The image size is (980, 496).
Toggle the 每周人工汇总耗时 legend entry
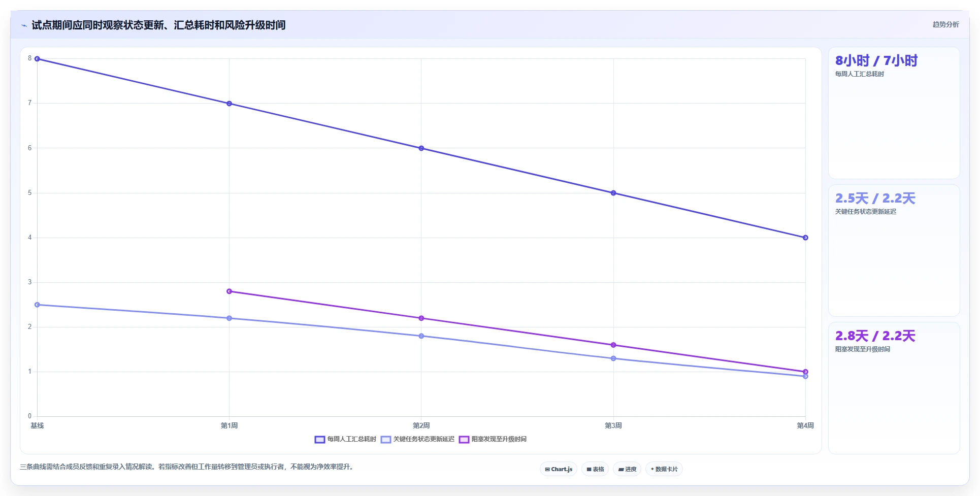[345, 439]
